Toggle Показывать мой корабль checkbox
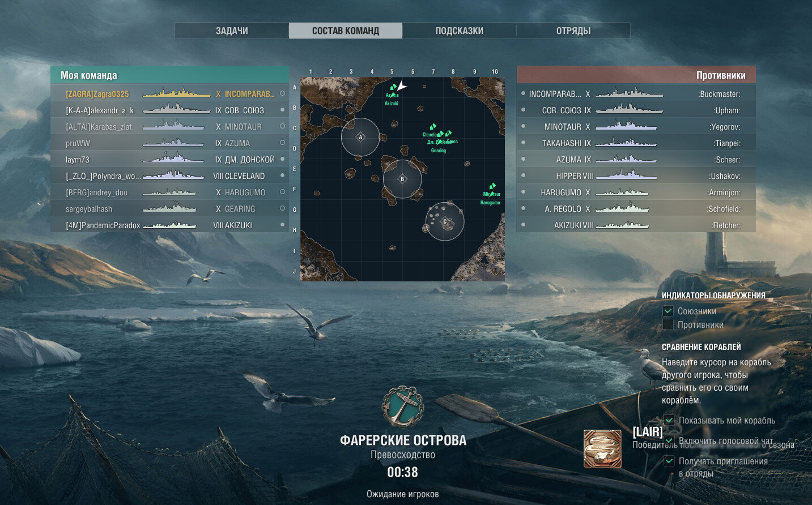Viewport: 812px width, 505px height. [x=669, y=420]
